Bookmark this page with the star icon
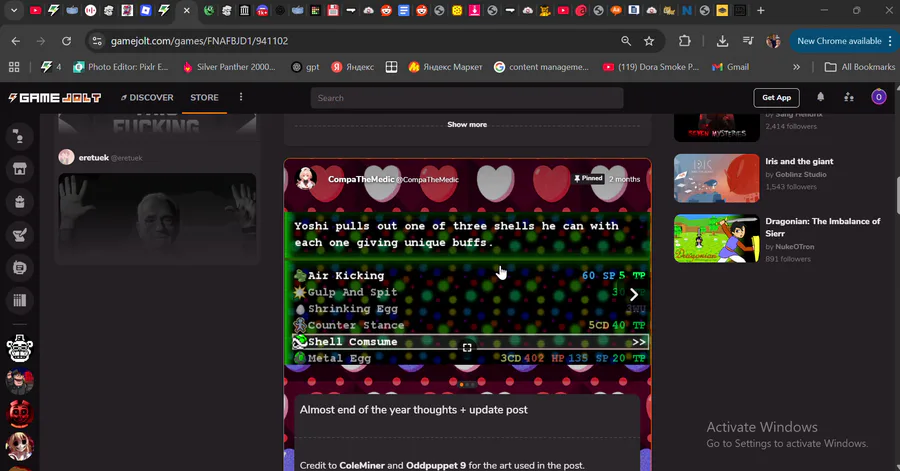Image resolution: width=900 pixels, height=471 pixels. click(649, 41)
